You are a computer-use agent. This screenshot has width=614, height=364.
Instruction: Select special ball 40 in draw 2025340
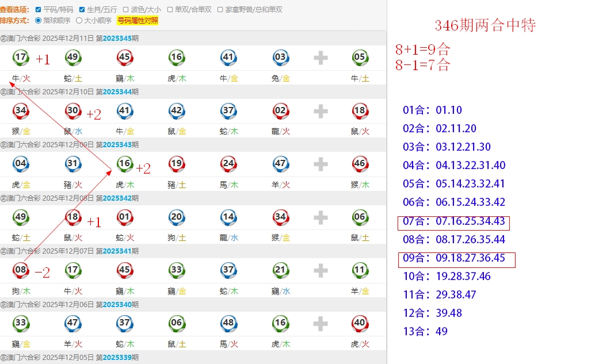[360, 323]
